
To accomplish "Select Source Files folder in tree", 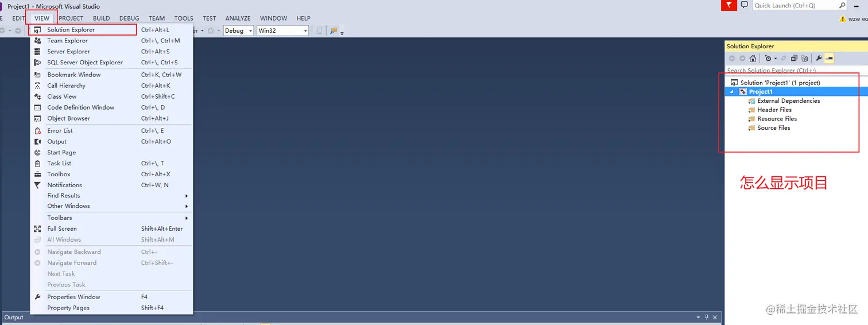I will [x=774, y=128].
